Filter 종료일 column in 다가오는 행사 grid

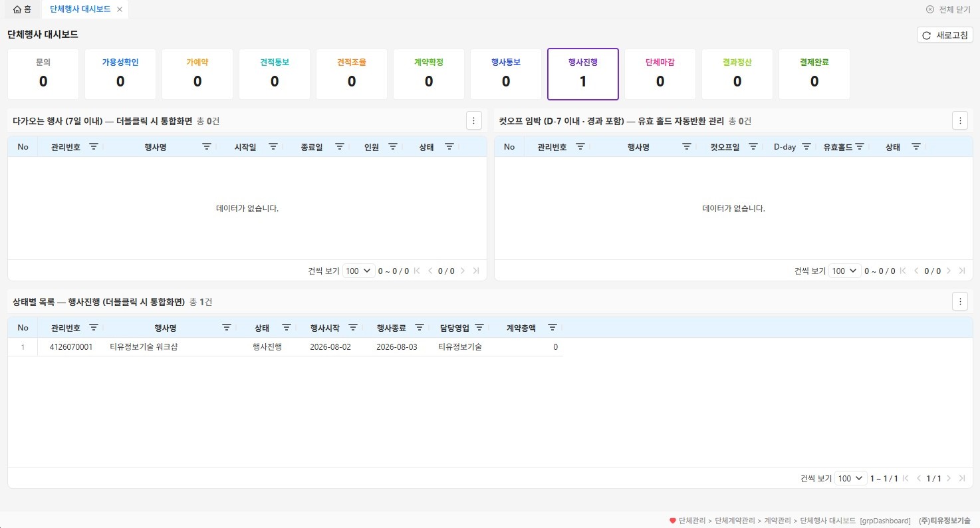pyautogui.click(x=340, y=147)
